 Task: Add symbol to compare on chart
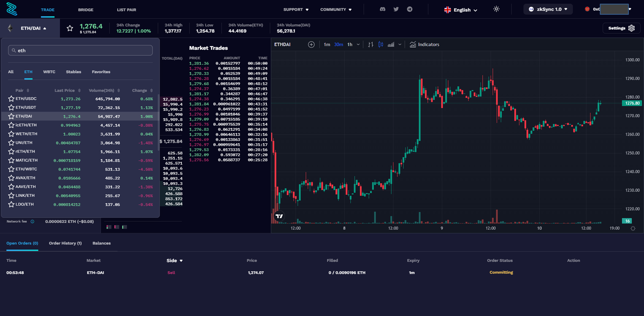pos(311,44)
